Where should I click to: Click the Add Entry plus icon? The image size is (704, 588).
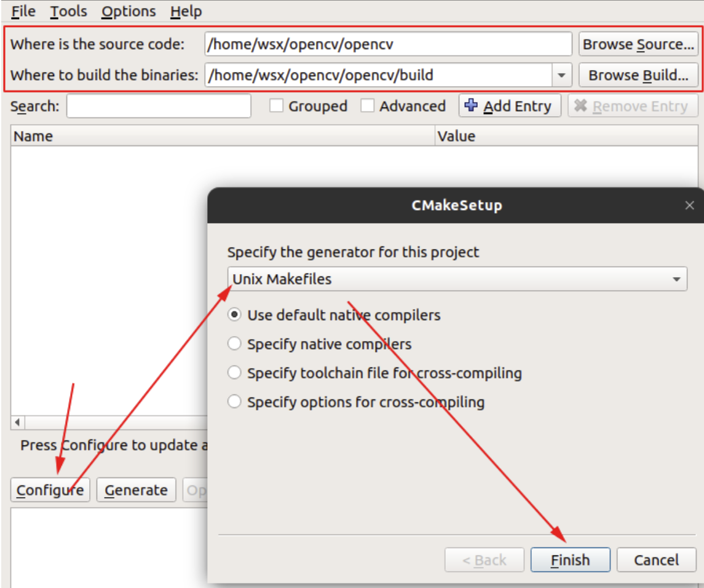coord(470,106)
